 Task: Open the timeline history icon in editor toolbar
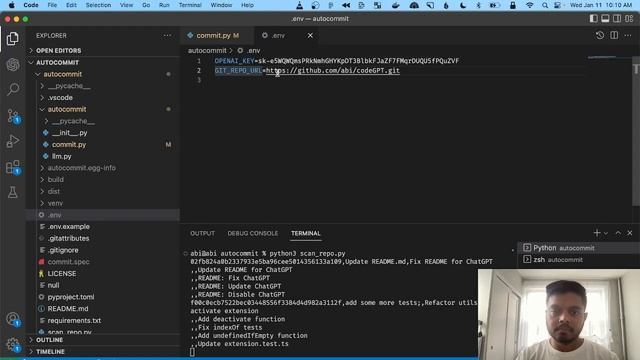click(x=600, y=36)
